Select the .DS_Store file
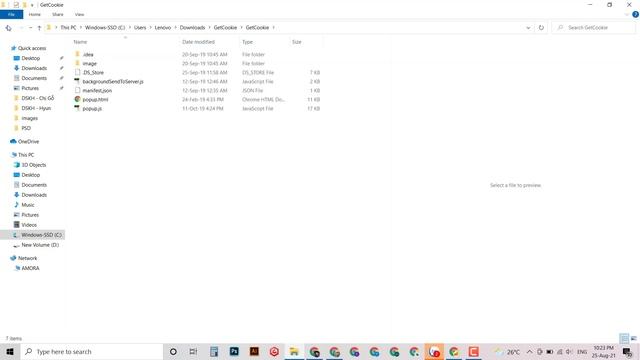640x360 pixels. pos(93,72)
